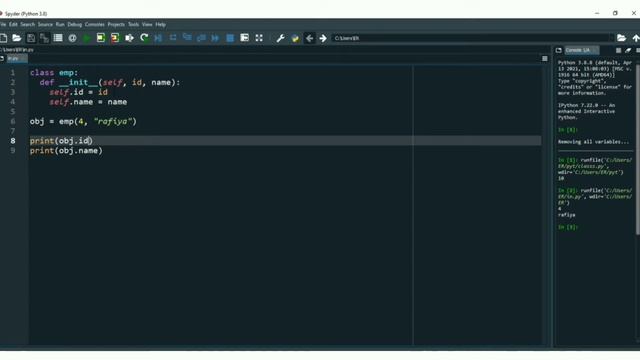The height and width of the screenshot is (360, 640).
Task: Click 'class emp:' code line
Action: pyautogui.click(x=53, y=73)
